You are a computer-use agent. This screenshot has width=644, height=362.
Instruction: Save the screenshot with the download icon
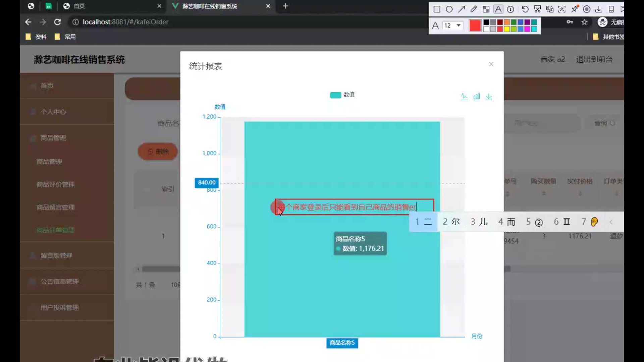599,9
